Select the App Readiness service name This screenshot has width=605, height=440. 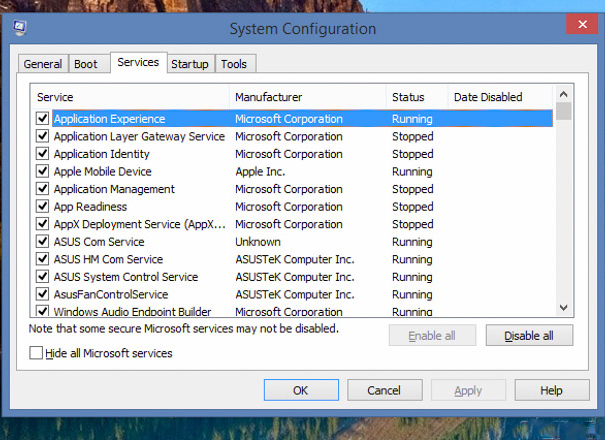click(90, 206)
